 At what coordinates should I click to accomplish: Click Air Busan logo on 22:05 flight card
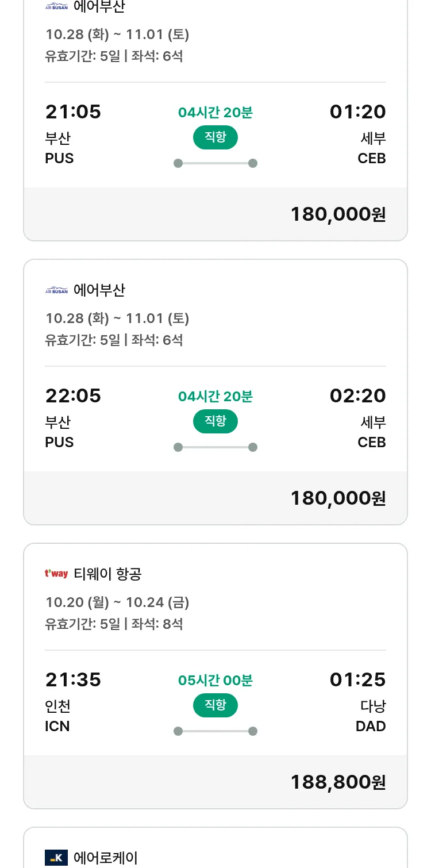(56, 290)
